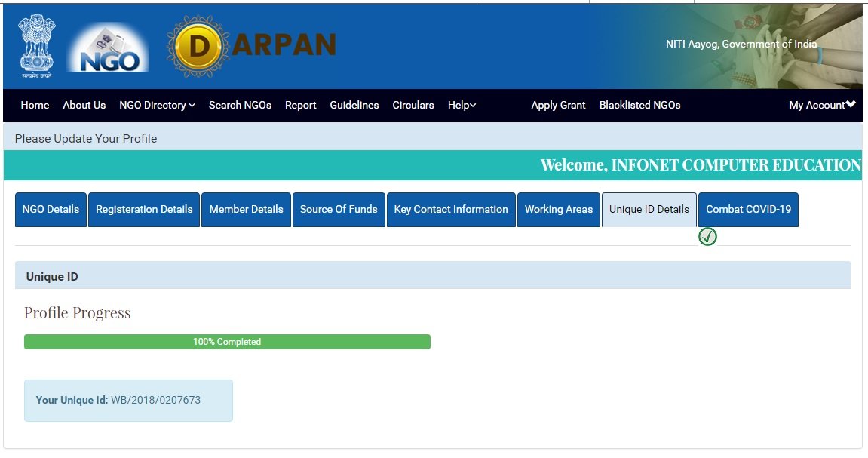Expand the My Account menu

[821, 105]
